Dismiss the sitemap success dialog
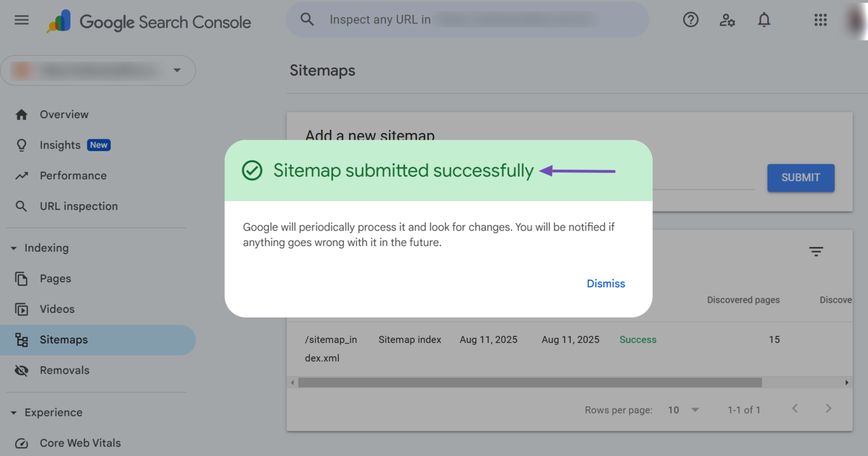This screenshot has width=868, height=456. 606,284
